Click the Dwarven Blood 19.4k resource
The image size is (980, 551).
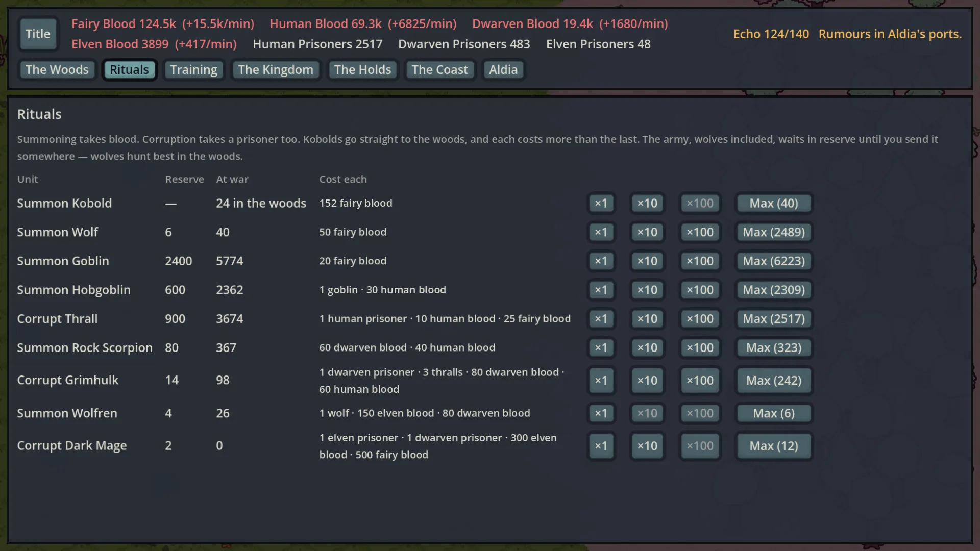[x=570, y=24]
